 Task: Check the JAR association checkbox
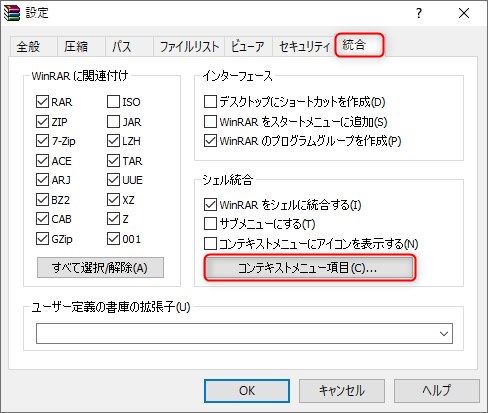click(x=113, y=122)
